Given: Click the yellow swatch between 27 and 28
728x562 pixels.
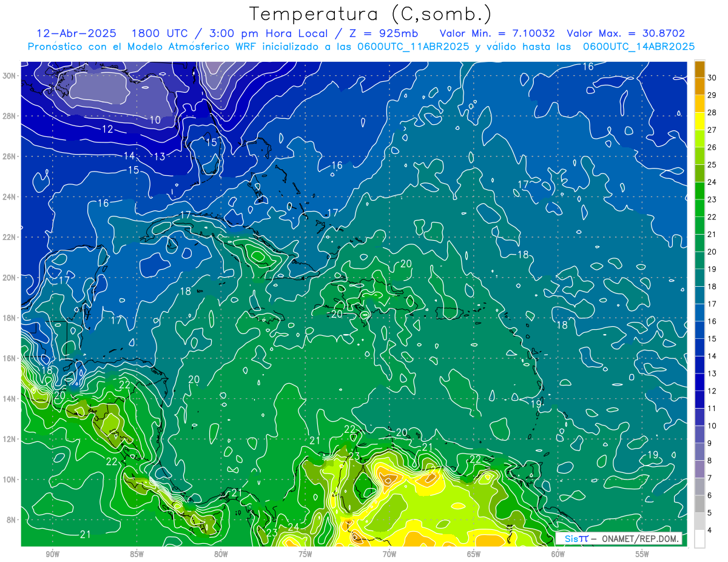Looking at the screenshot, I should [699, 121].
